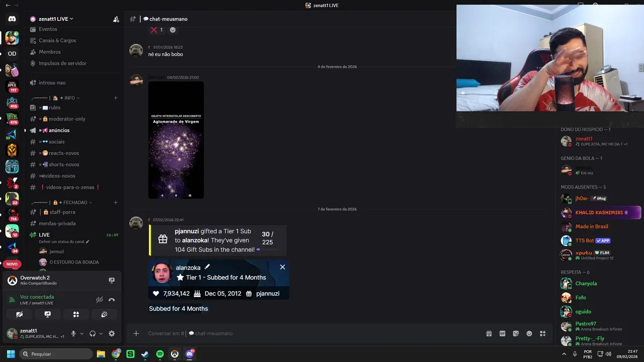This screenshot has height=362, width=644.
Task: Click Definir um status do canal
Action: pyautogui.click(x=64, y=242)
